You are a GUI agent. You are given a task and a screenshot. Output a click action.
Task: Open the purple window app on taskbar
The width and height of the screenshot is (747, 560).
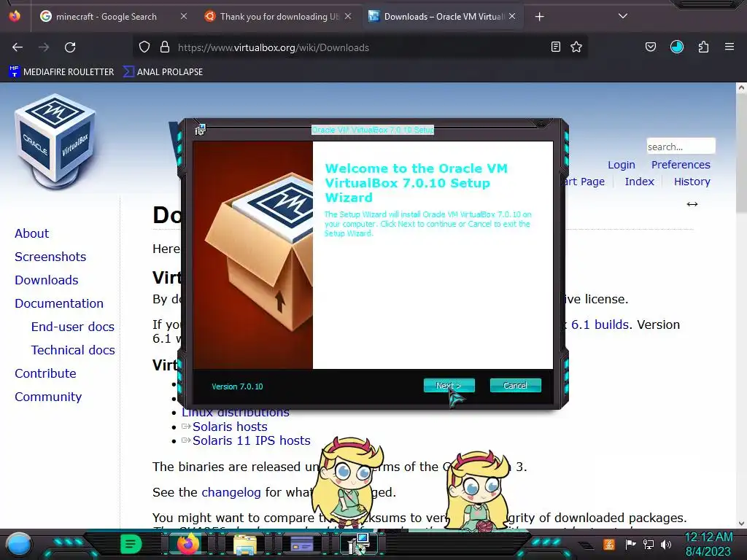[x=301, y=544]
